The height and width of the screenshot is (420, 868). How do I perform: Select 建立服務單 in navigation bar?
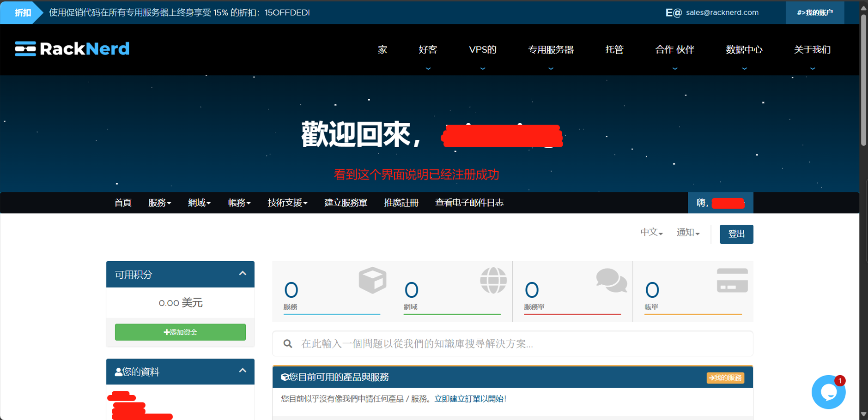346,203
